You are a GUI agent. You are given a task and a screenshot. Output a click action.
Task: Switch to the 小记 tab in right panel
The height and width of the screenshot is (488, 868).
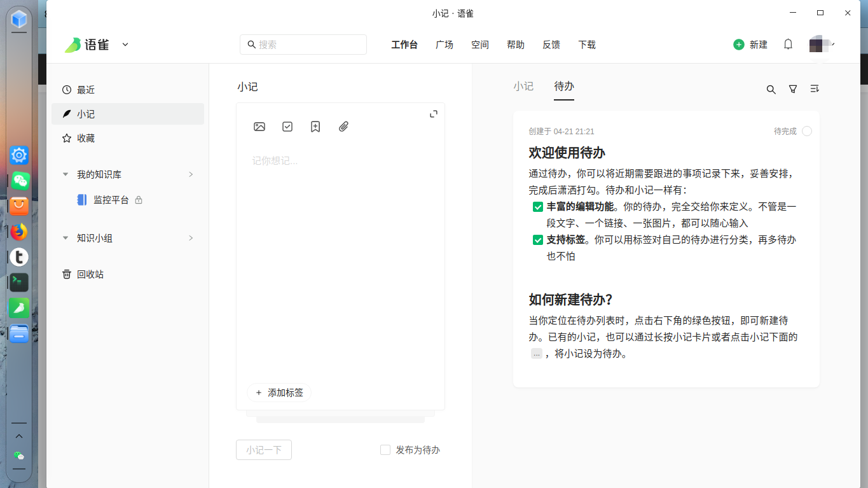523,87
